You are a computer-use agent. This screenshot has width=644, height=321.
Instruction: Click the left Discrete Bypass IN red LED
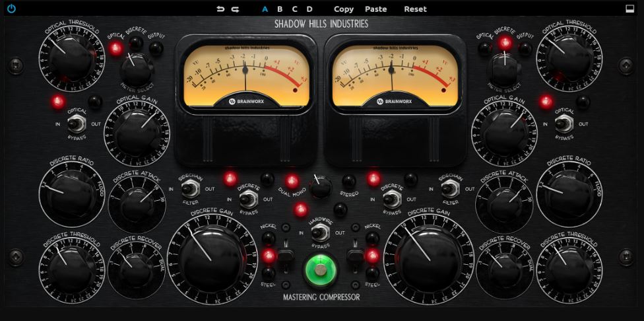click(x=230, y=179)
